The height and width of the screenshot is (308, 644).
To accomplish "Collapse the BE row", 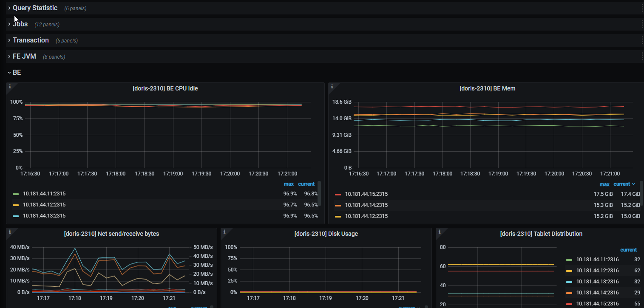I will (x=17, y=73).
